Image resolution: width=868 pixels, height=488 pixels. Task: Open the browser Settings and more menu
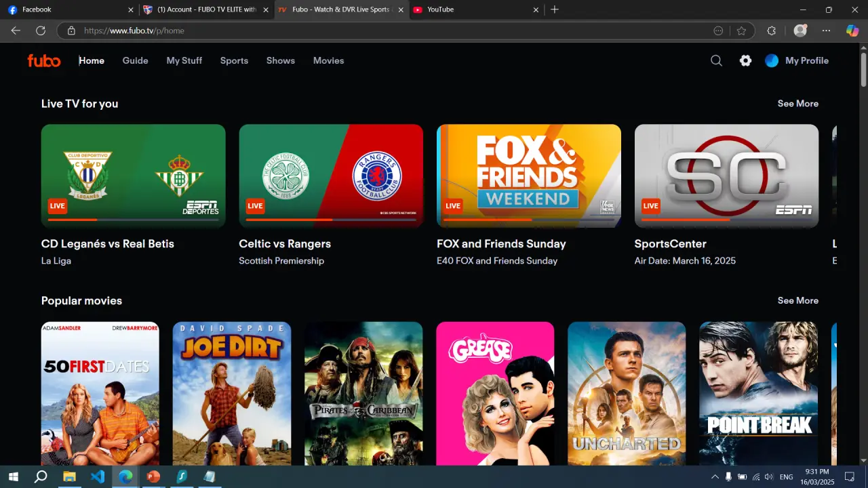pos(826,30)
